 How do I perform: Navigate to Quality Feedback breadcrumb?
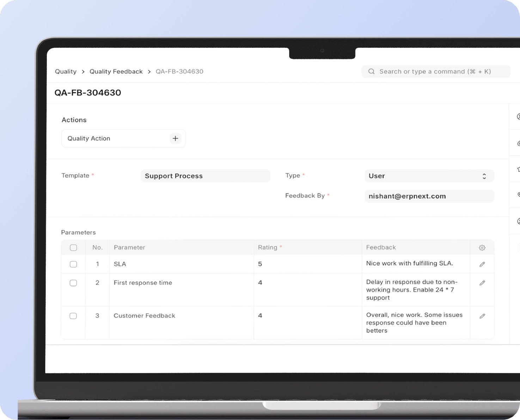coord(116,72)
